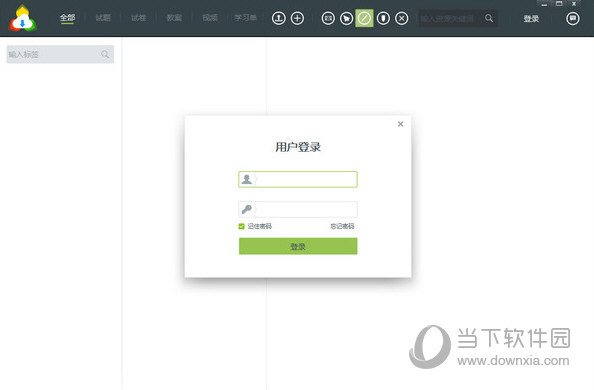
Task: Click the key icon in password field
Action: coord(247,209)
